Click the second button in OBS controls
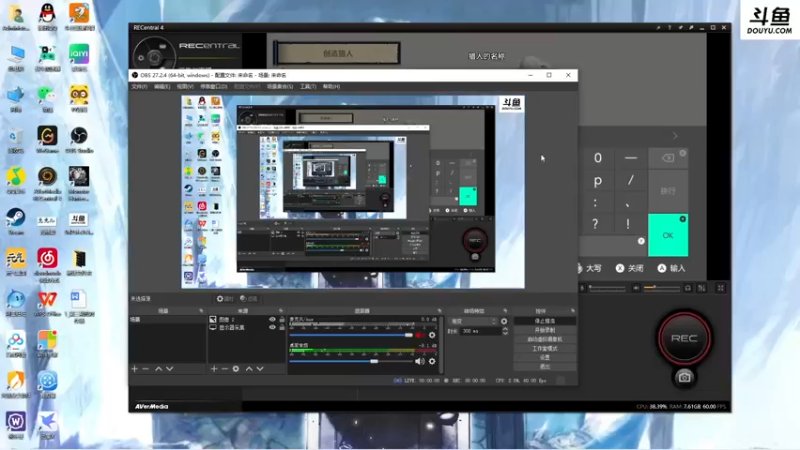Viewport: 800px width, 450px height. pos(545,330)
